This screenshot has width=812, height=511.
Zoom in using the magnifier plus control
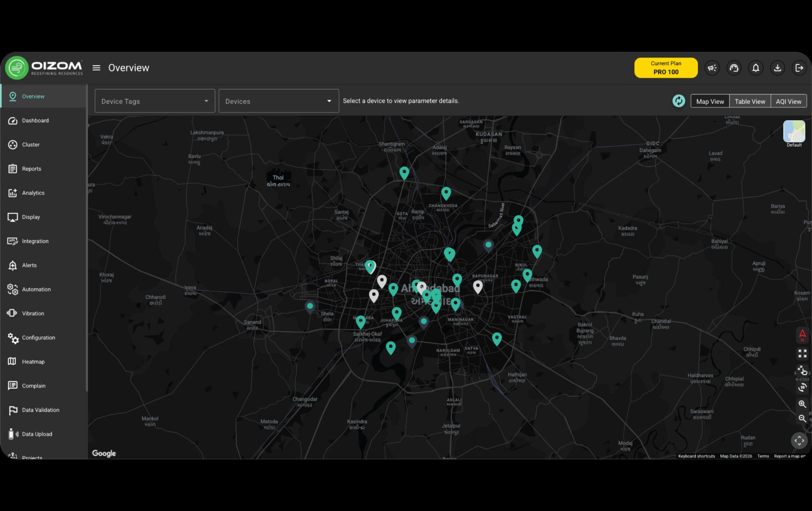point(802,404)
